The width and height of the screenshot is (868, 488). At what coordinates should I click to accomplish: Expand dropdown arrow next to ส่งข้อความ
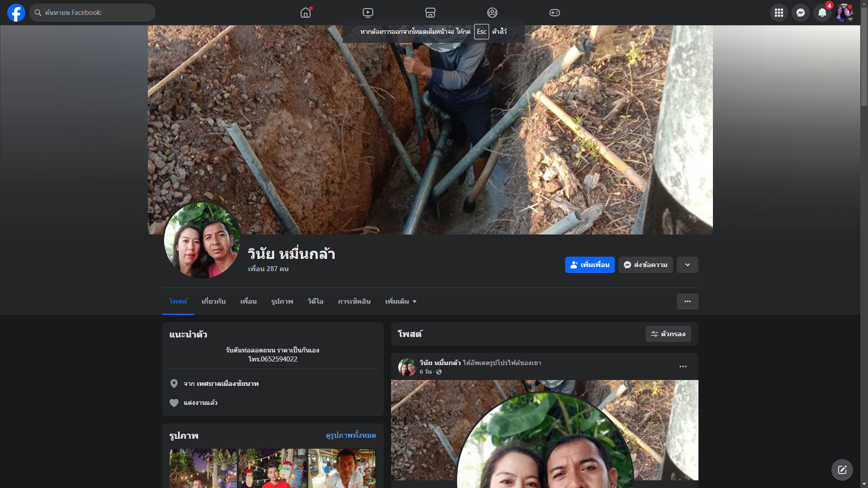point(687,265)
